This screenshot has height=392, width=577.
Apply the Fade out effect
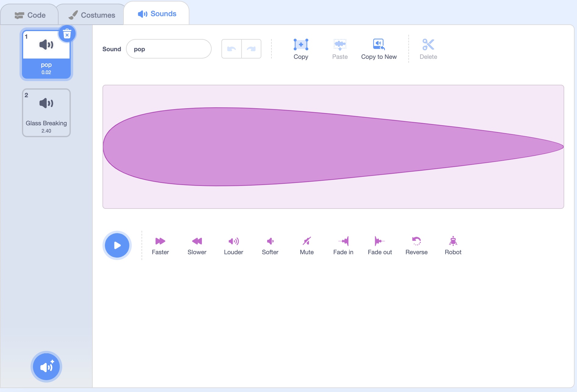[380, 246]
